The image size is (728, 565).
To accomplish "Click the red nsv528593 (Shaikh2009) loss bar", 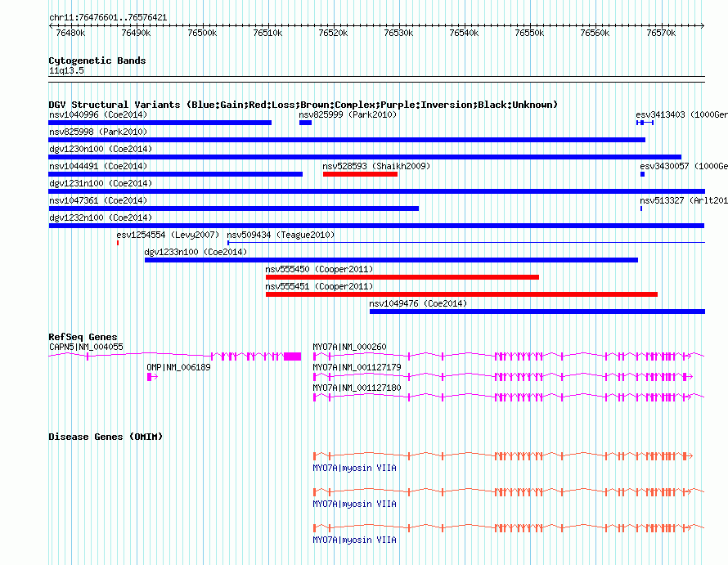I will (x=360, y=174).
